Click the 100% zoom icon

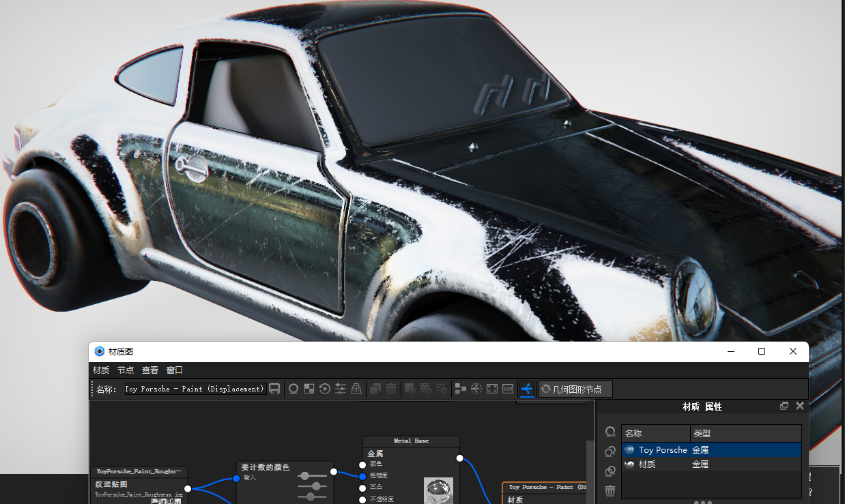point(508,389)
